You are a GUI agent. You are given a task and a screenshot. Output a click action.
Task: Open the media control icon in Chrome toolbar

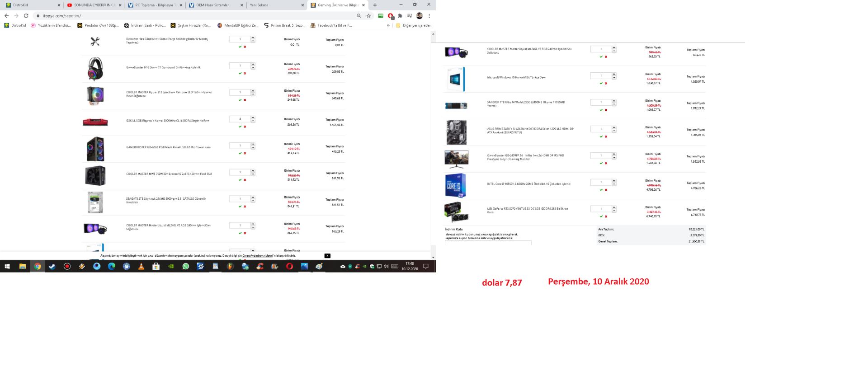tap(410, 16)
